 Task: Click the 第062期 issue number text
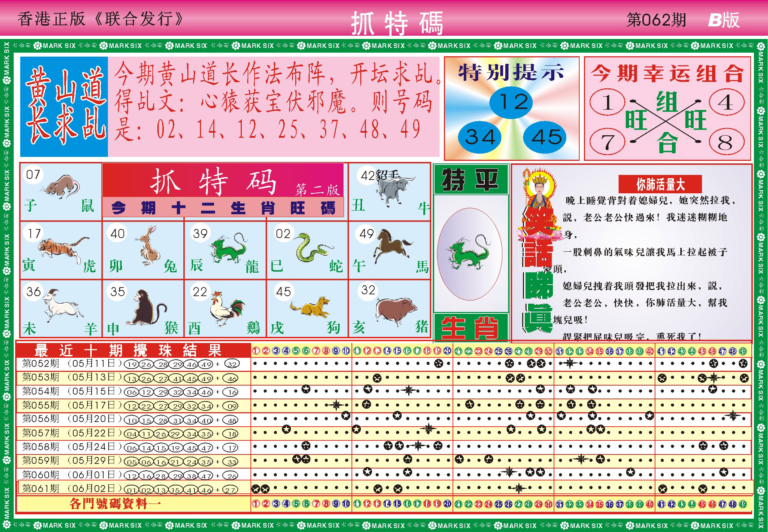pyautogui.click(x=656, y=20)
